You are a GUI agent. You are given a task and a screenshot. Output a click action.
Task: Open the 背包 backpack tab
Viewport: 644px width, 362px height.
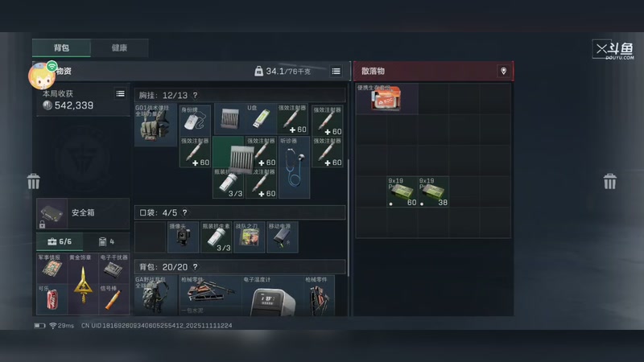coord(62,47)
